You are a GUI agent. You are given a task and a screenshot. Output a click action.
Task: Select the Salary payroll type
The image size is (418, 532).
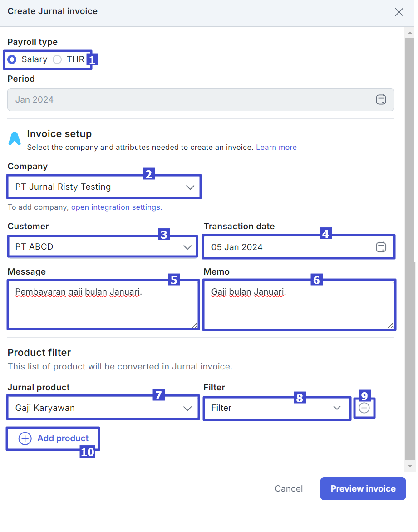(13, 59)
